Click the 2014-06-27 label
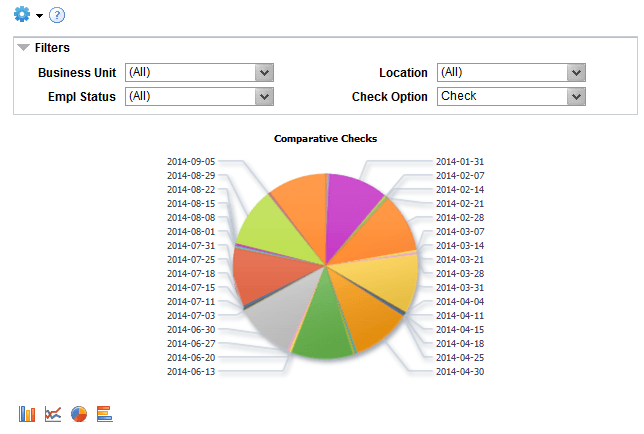 coord(191,343)
